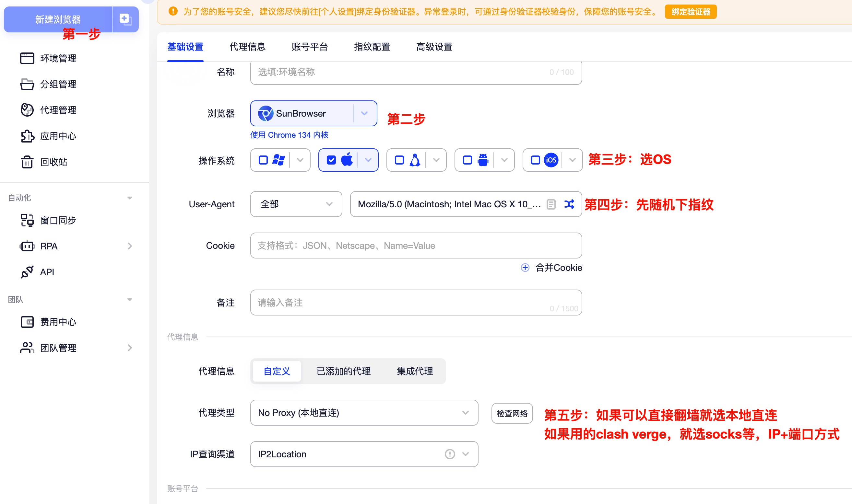Open the SunBrowser browser dropdown
This screenshot has height=504, width=852.
click(x=364, y=113)
